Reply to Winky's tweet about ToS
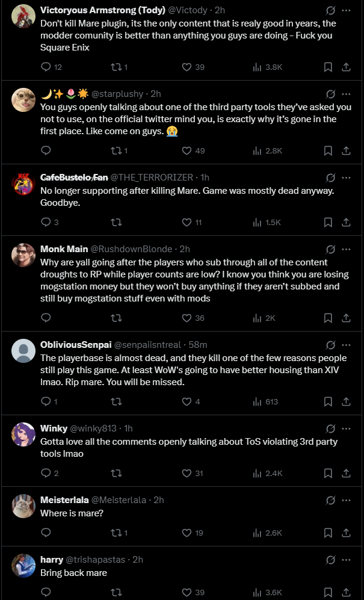This screenshot has width=364, height=600. (x=46, y=473)
